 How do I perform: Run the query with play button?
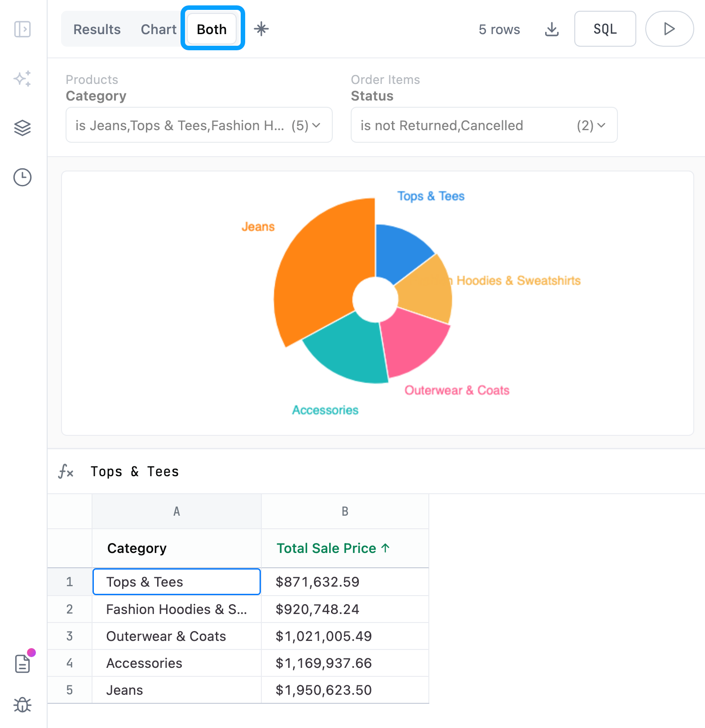pos(669,29)
